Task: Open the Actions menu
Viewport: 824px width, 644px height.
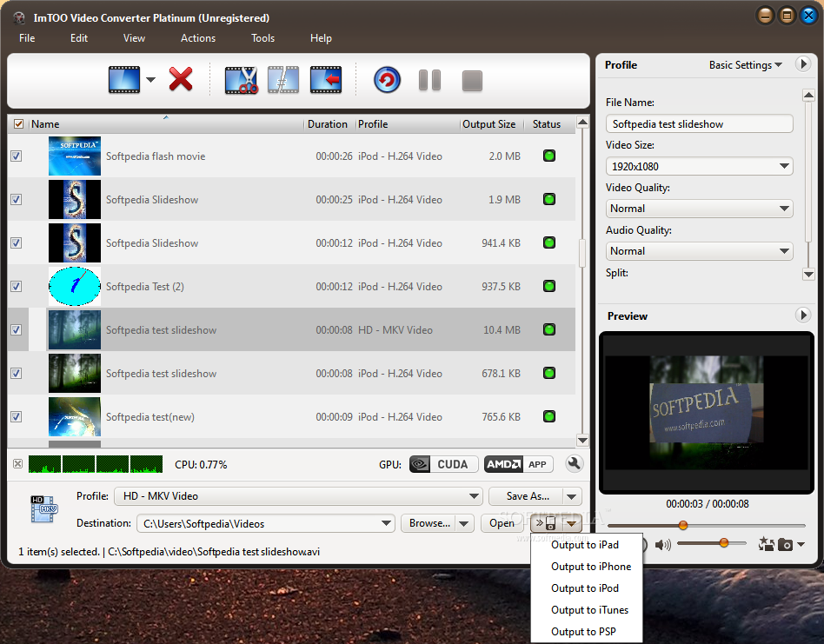Action: 198,38
